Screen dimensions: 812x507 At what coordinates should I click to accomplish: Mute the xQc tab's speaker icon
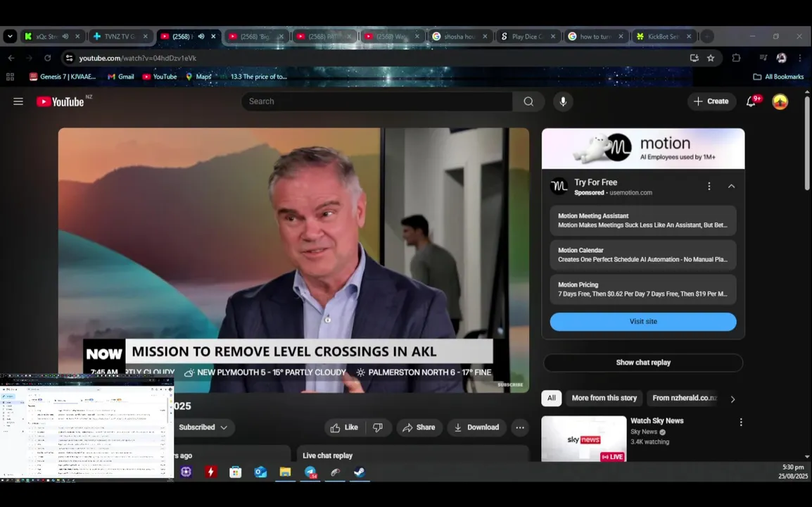point(65,37)
